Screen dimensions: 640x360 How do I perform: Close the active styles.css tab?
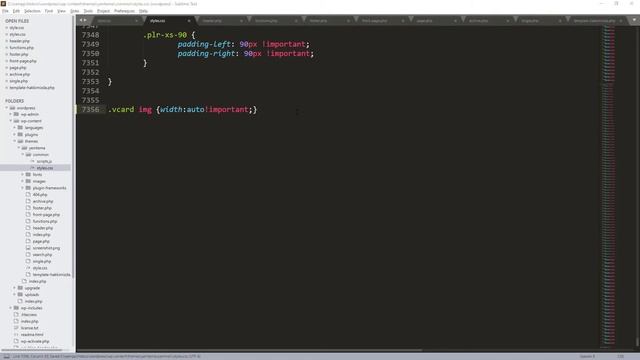pyautogui.click(x=189, y=21)
